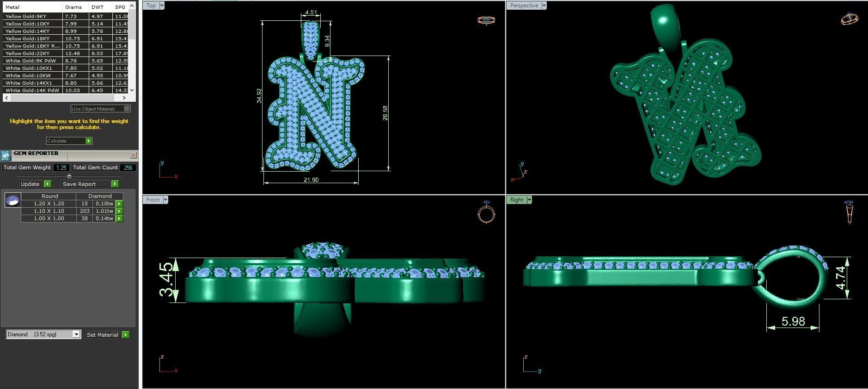Click the metal list left scroll arrow
This screenshot has width=868, height=389.
(6, 98)
